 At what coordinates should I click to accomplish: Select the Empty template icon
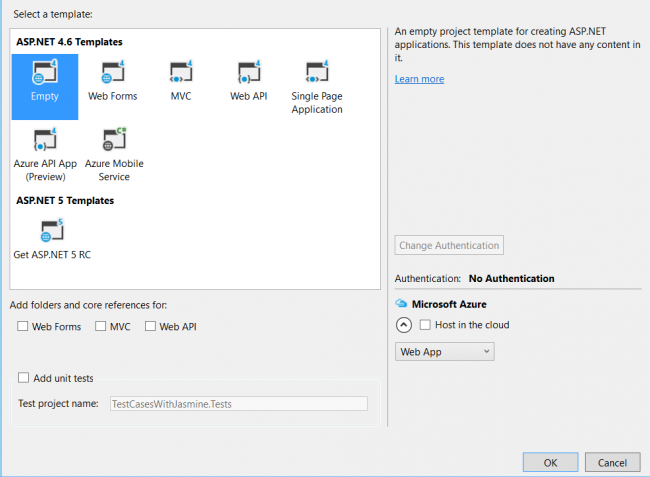tap(45, 87)
